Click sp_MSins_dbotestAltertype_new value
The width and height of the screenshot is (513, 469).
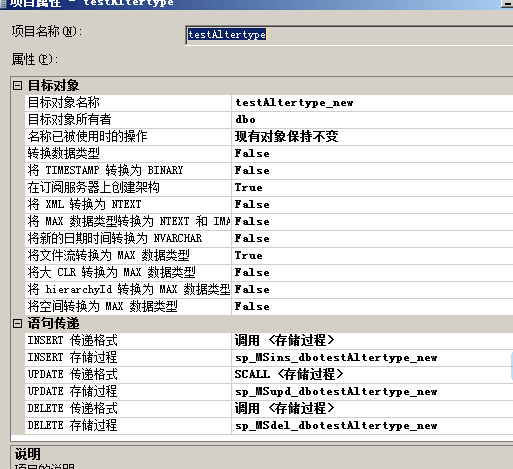373,358
